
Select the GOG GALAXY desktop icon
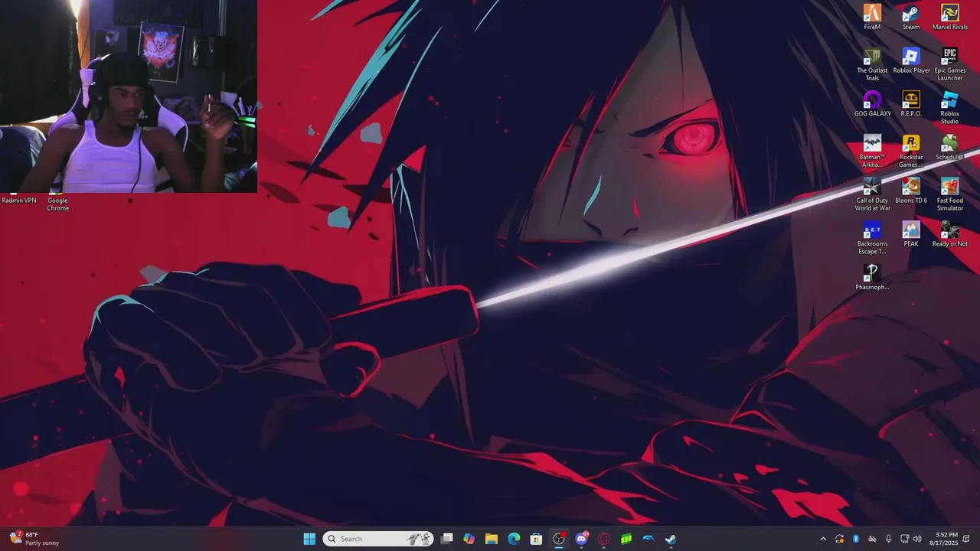[x=872, y=104]
